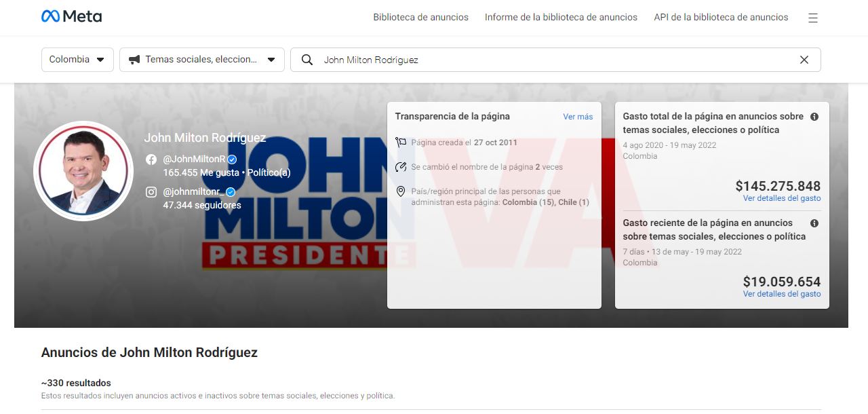The height and width of the screenshot is (414, 868).
Task: Clear the search with the X icon
Action: pos(804,60)
